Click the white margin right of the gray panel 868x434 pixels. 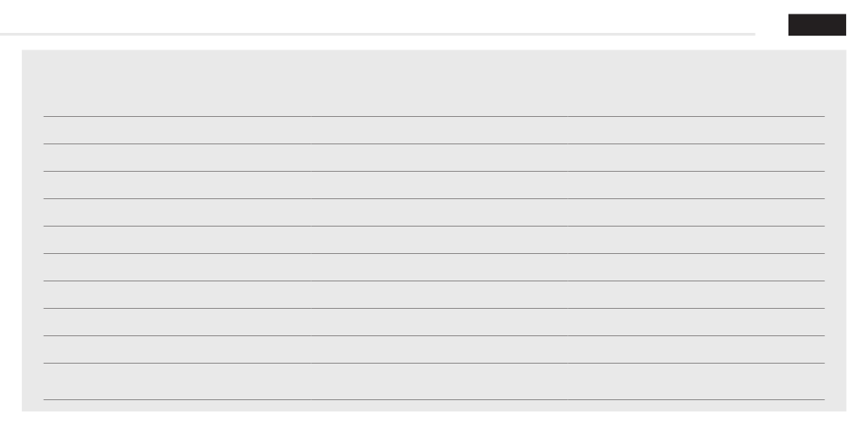[857, 228]
